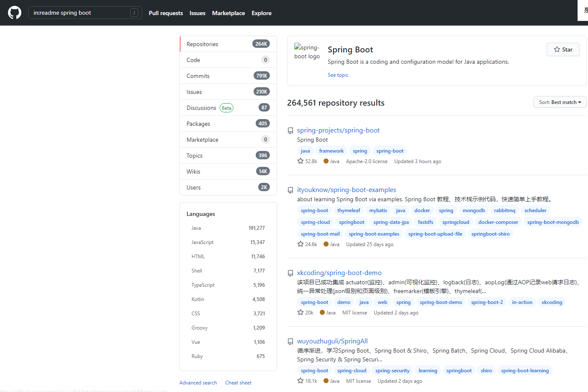Go to Marketplace in the top navigation
Image resolution: width=588 pixels, height=392 pixels.
pos(228,13)
